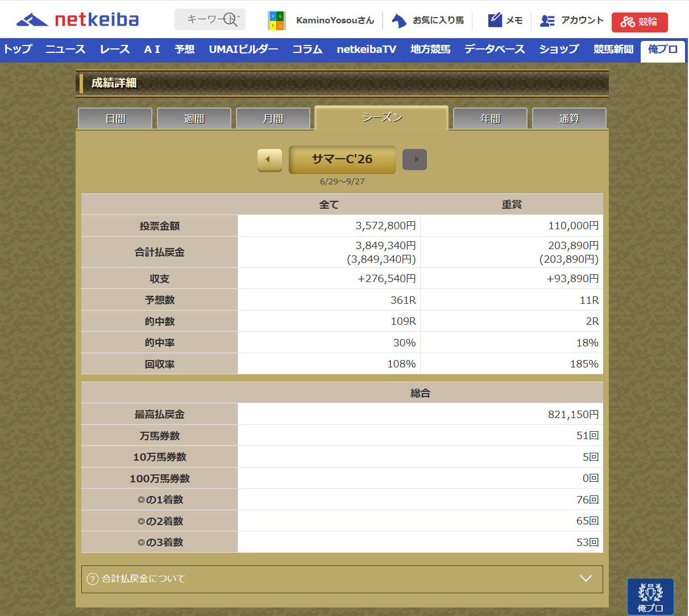
Task: Open AI in navigation bar
Action: [x=152, y=49]
